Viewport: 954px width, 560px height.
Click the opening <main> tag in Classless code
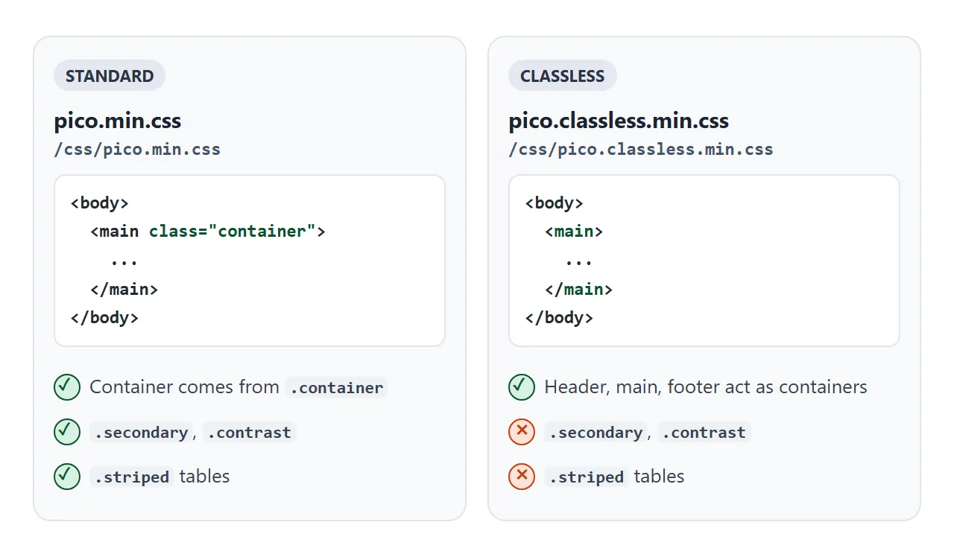pos(574,232)
